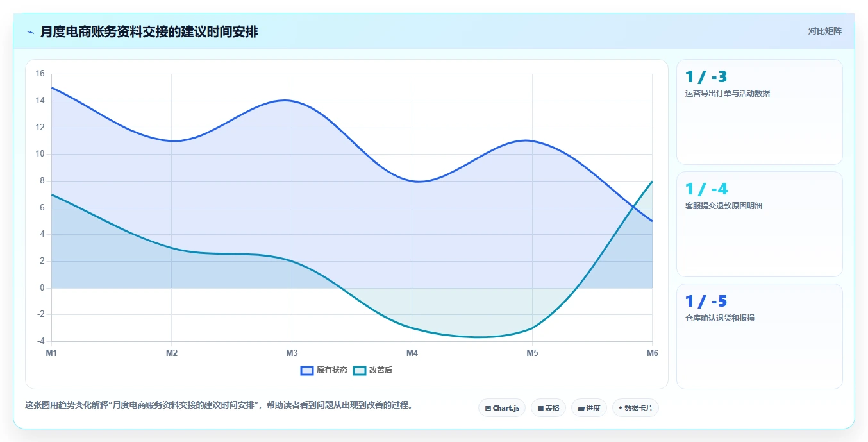Click the M4 axis label
The width and height of the screenshot is (868, 442).
(x=412, y=353)
